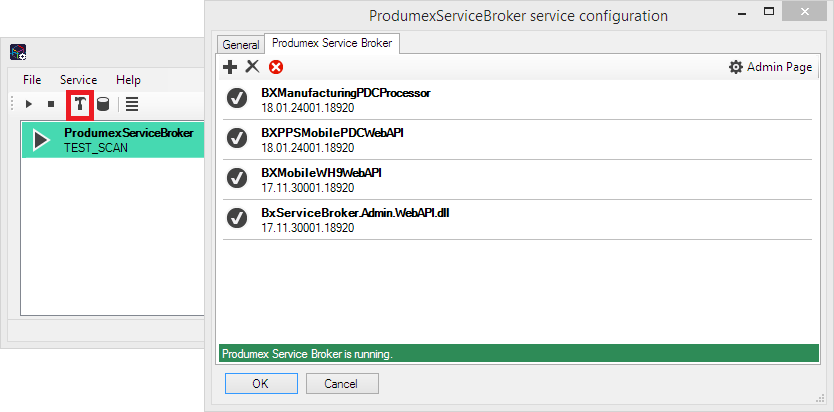Click the database cylinder toolbar icon
Viewport: 834px width, 412px height.
[103, 104]
